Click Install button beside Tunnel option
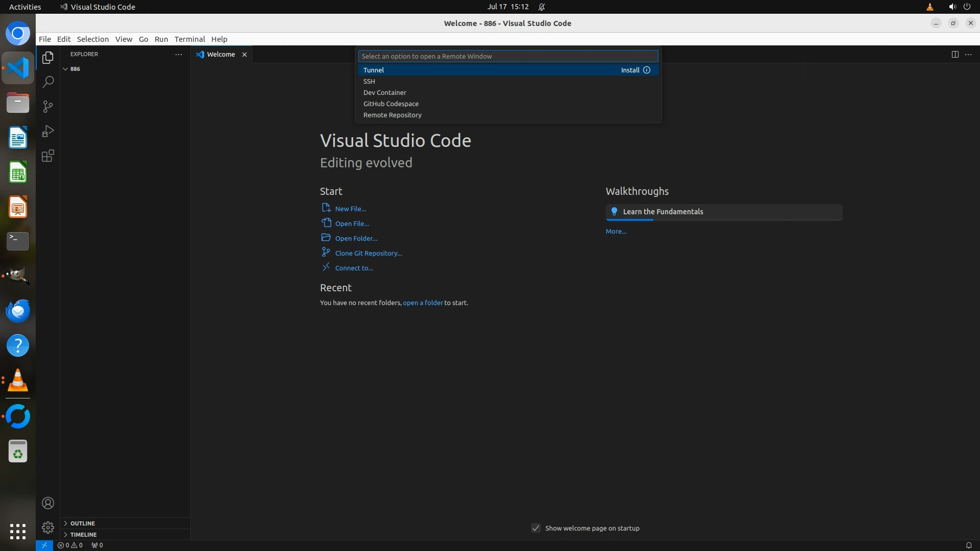The width and height of the screenshot is (980, 551). point(630,70)
